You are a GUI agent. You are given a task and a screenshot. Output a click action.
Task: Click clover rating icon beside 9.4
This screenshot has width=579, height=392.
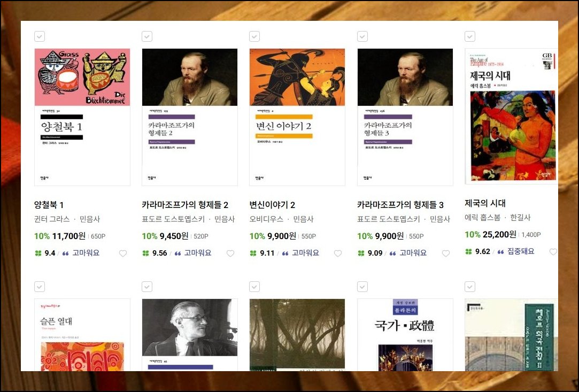click(38, 253)
